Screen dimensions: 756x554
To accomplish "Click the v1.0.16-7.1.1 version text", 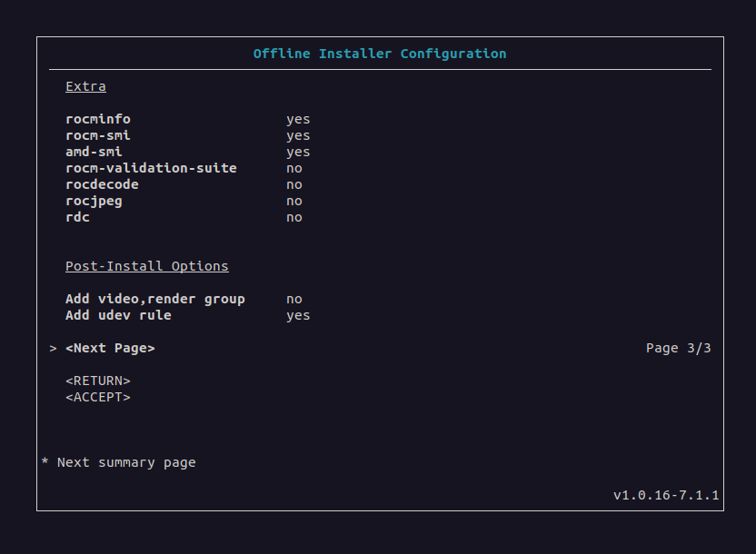I will (666, 495).
